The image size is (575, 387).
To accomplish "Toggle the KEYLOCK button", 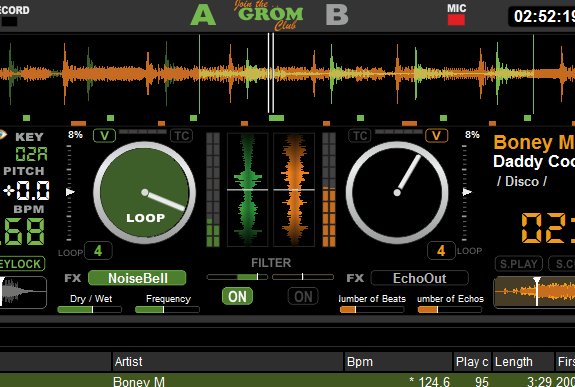I will pyautogui.click(x=21, y=264).
